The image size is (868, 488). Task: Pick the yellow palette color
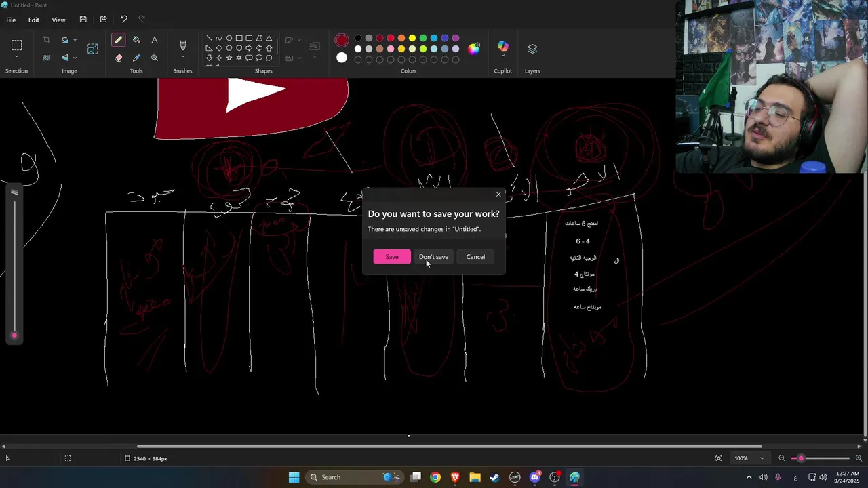(x=412, y=38)
